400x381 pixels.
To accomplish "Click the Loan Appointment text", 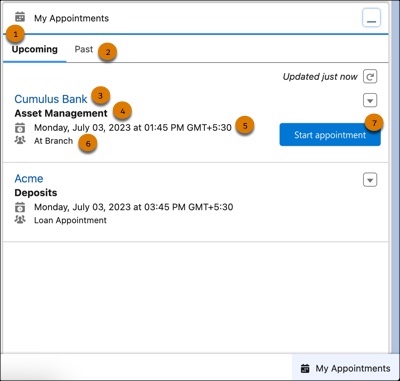I will tap(70, 220).
